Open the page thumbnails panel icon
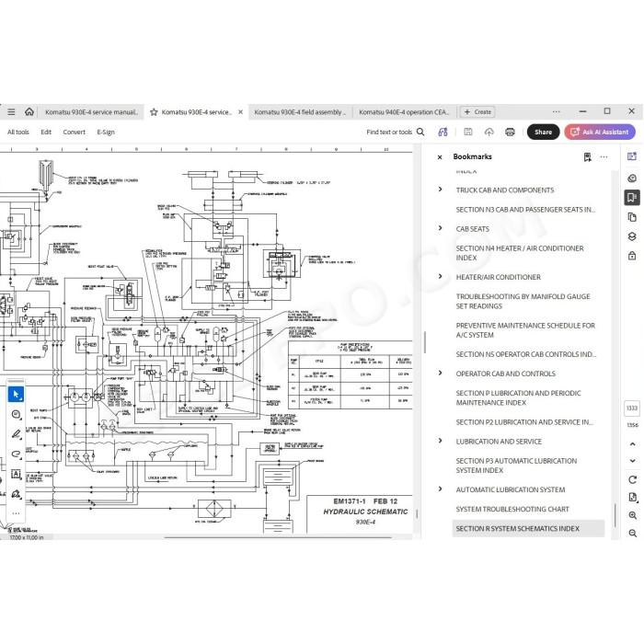Screen dimensions: 644x644 click(x=632, y=217)
